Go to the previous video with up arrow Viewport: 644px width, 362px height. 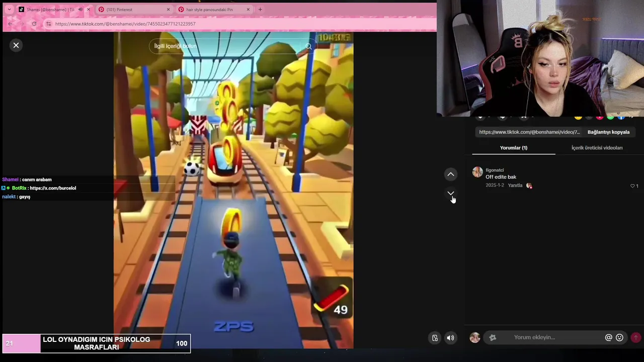coord(451,174)
